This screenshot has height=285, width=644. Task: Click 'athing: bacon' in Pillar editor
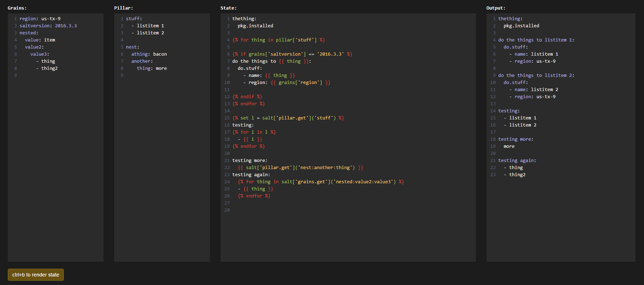coord(149,54)
